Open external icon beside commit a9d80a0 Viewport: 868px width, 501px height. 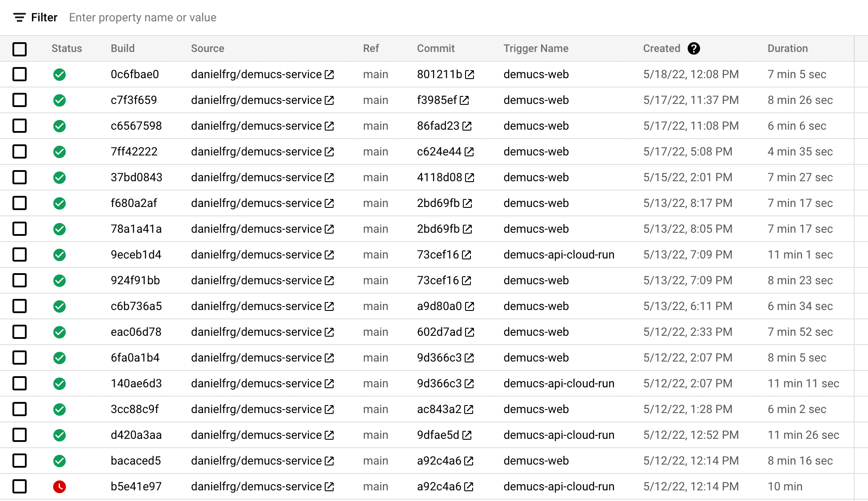[x=470, y=306]
